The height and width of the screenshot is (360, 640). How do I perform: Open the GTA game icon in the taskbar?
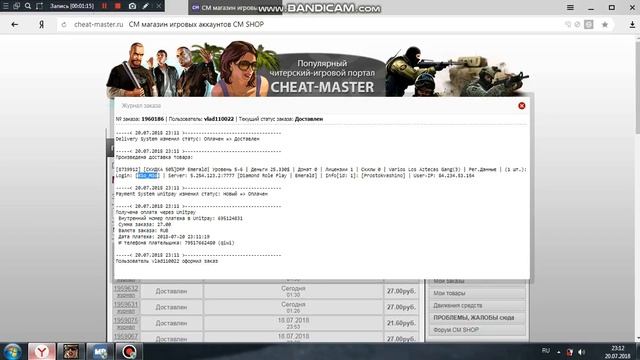(71, 351)
